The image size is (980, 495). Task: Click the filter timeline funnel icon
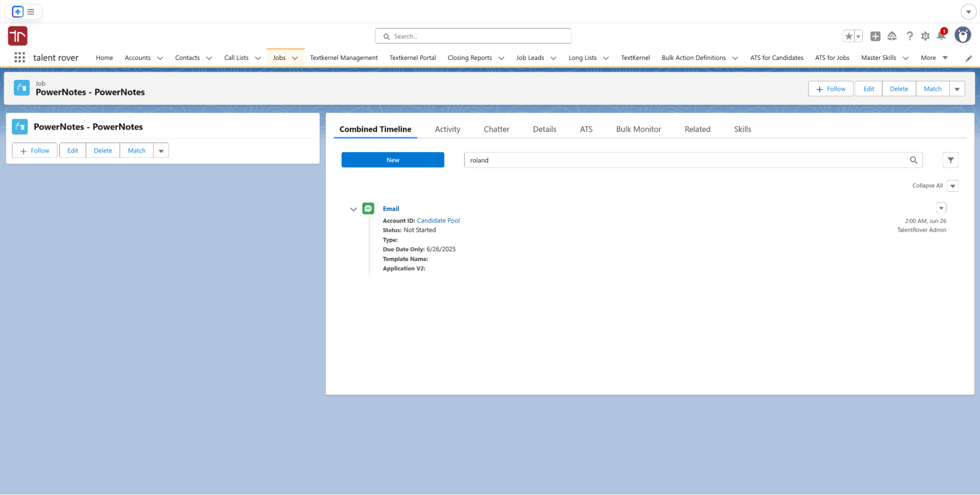[x=950, y=160]
